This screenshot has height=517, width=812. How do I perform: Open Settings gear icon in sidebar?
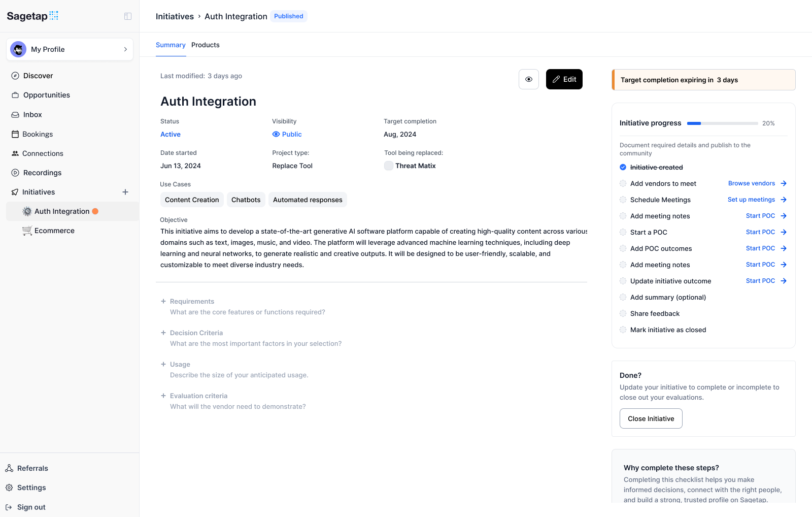9,488
